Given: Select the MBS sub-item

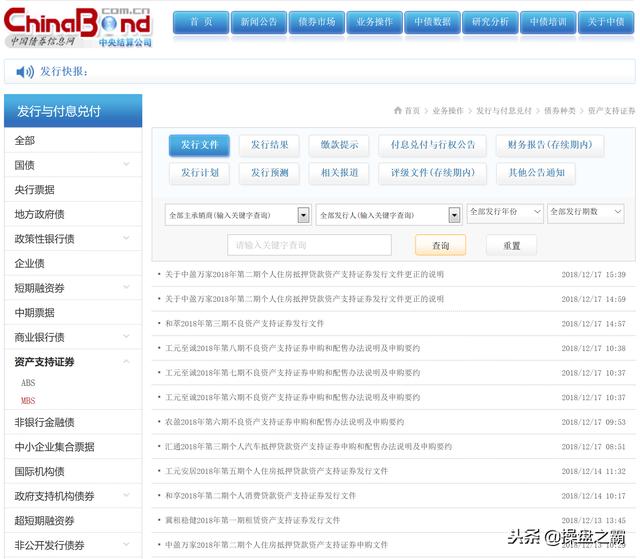Looking at the screenshot, I should tap(28, 401).
